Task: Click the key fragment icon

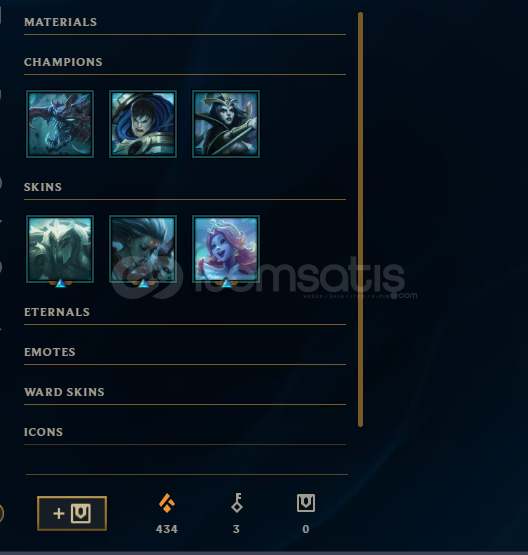Action: (237, 503)
